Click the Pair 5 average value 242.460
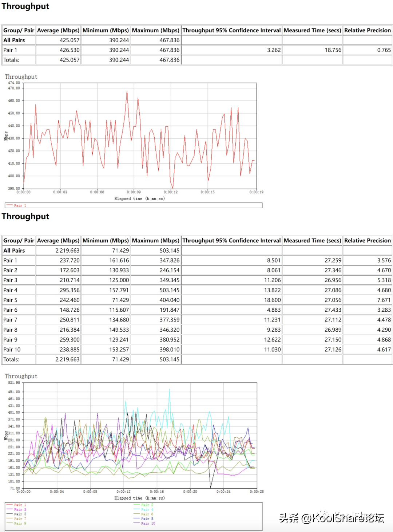Screen dimensions: 393x532 [70, 300]
